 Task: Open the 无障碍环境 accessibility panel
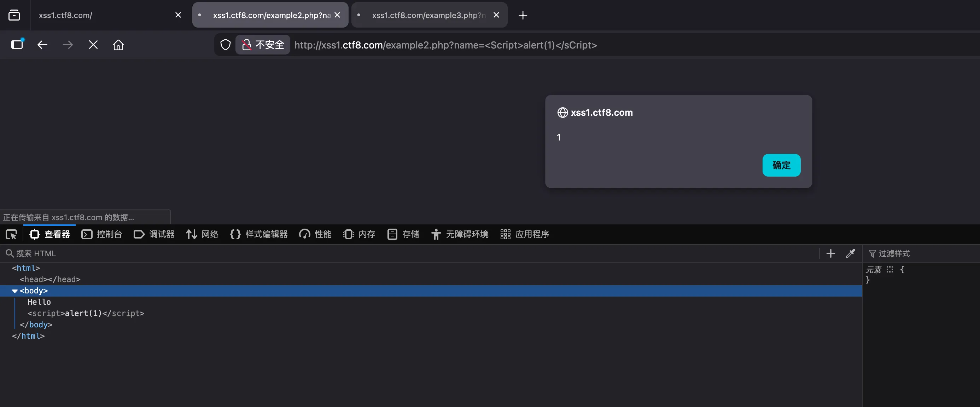coord(460,234)
